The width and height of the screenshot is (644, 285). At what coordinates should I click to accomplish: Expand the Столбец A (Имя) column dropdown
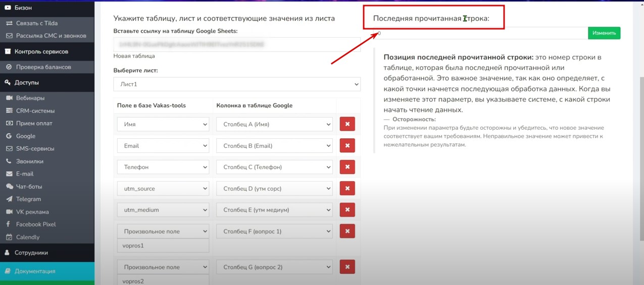[274, 124]
